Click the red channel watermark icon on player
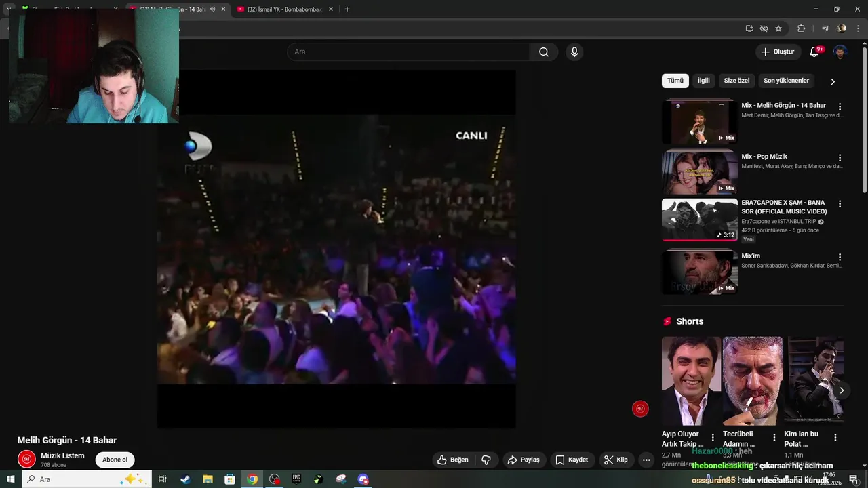868x488 pixels. tap(640, 409)
